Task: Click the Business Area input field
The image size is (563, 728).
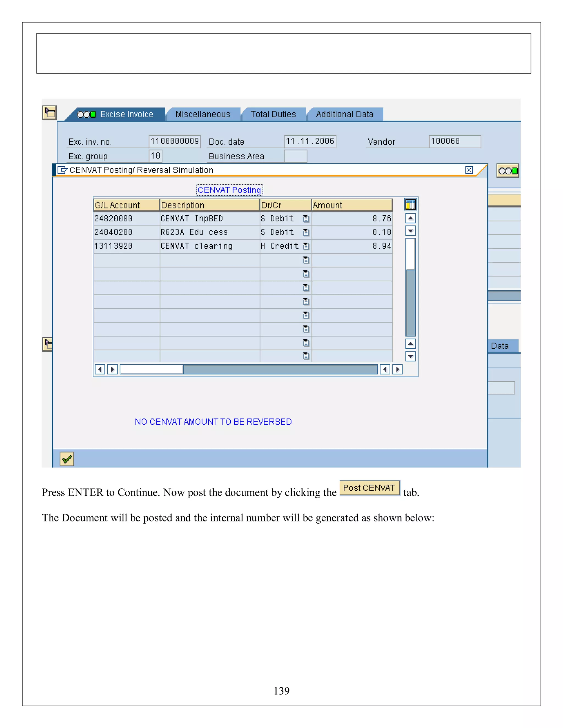Action: [x=295, y=156]
